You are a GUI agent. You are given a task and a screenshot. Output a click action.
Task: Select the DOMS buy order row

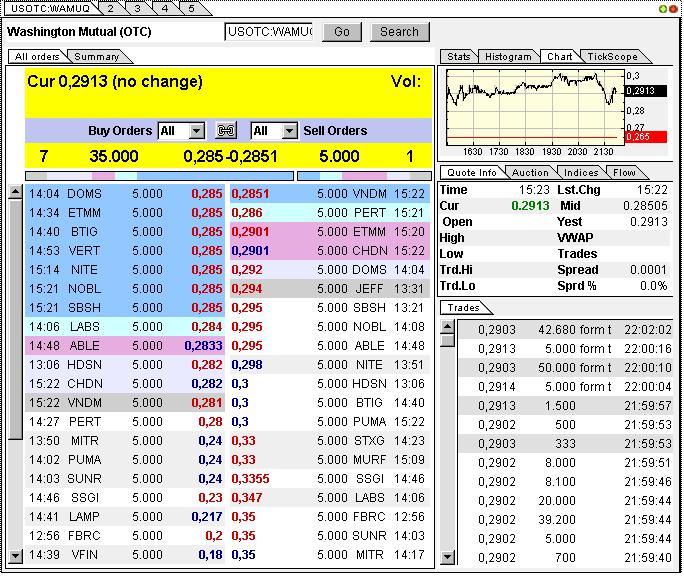tap(125, 194)
